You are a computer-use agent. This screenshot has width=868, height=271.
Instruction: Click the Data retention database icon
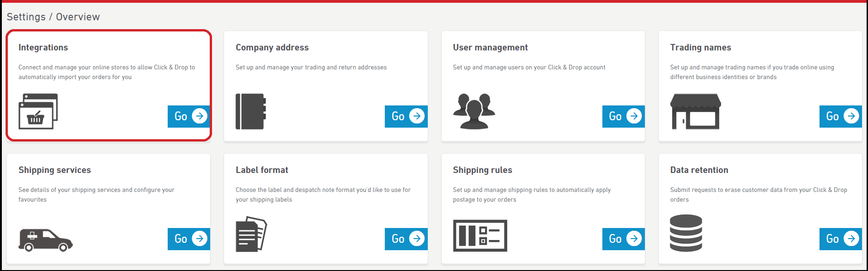pyautogui.click(x=686, y=233)
